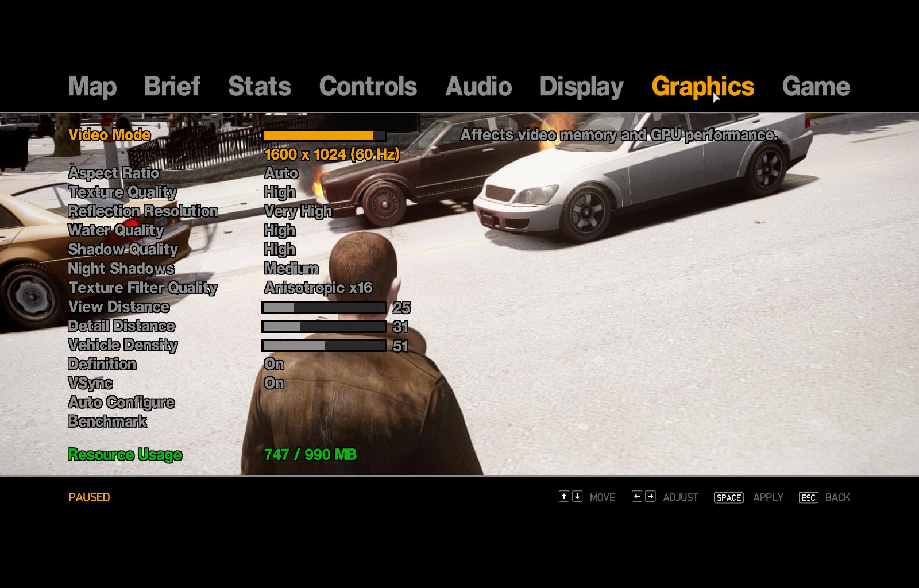Select the Graphics tab
The width and height of the screenshot is (919, 588).
coord(702,87)
